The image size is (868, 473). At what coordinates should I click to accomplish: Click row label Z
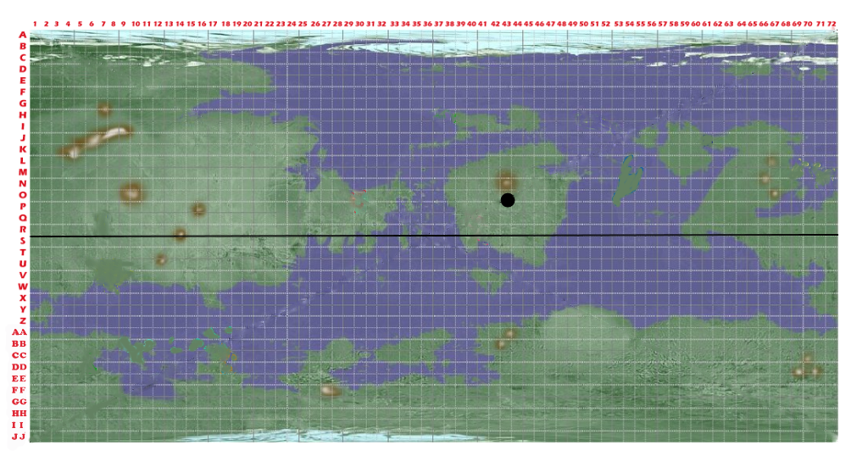click(x=22, y=321)
